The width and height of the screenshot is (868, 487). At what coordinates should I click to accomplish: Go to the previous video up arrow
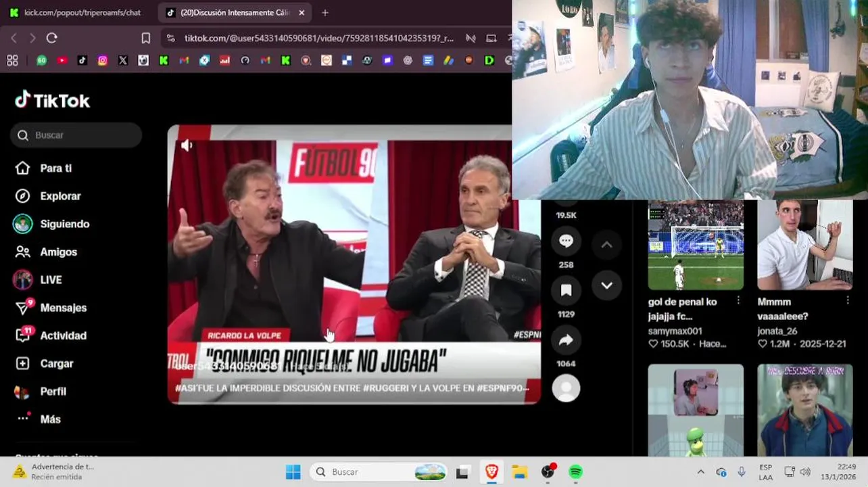click(606, 245)
